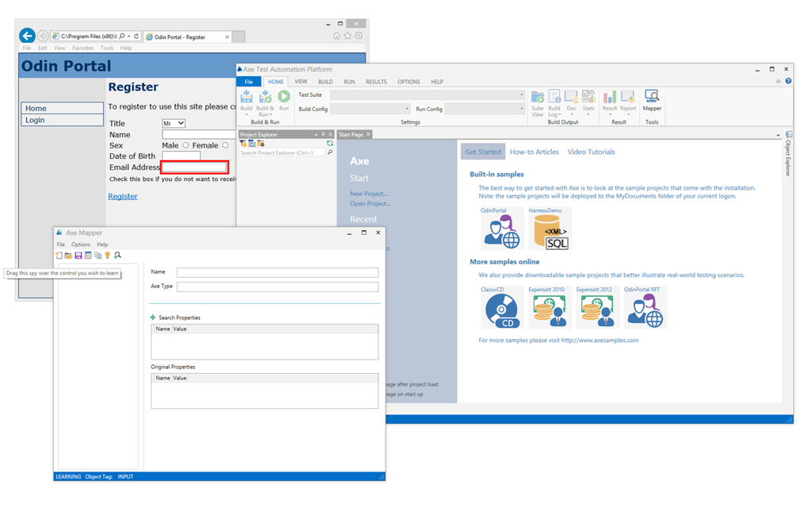This screenshot has height=508, width=812.
Task: Open the Run Config dropdown
Action: (520, 109)
